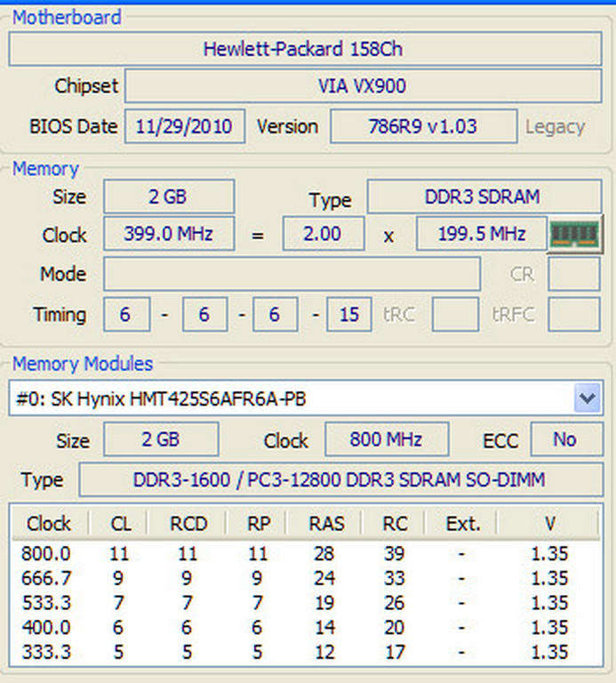Click the RAS value 28
The height and width of the screenshot is (683, 616).
pyautogui.click(x=324, y=554)
